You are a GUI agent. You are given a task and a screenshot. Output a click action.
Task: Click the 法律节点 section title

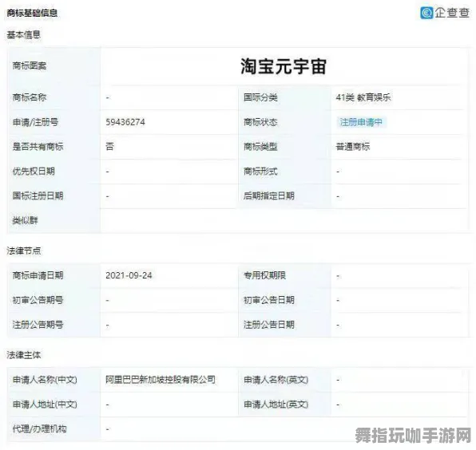(x=24, y=251)
